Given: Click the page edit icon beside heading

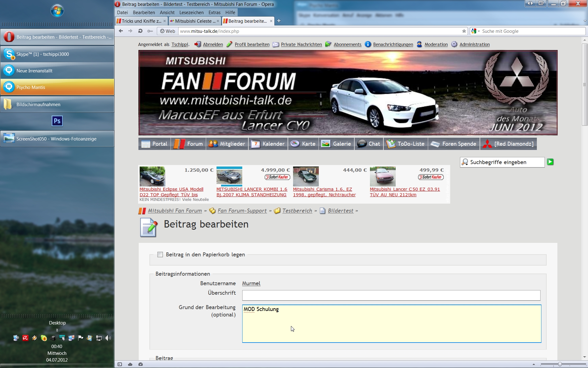Looking at the screenshot, I should (x=149, y=228).
